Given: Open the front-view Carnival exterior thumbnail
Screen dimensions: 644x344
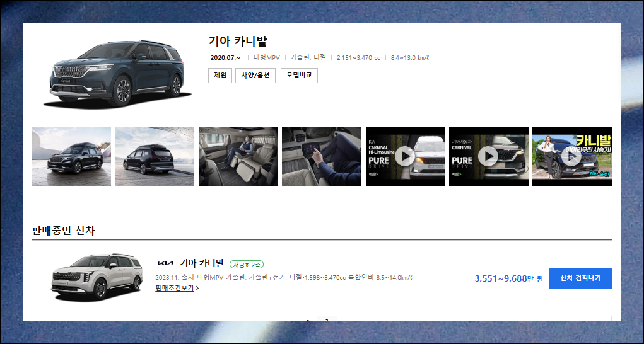Looking at the screenshot, I should pos(71,157).
